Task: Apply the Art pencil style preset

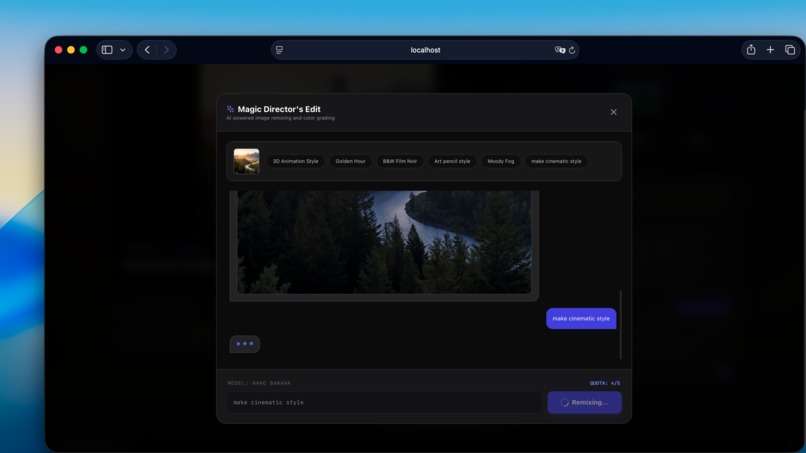Action: 452,161
